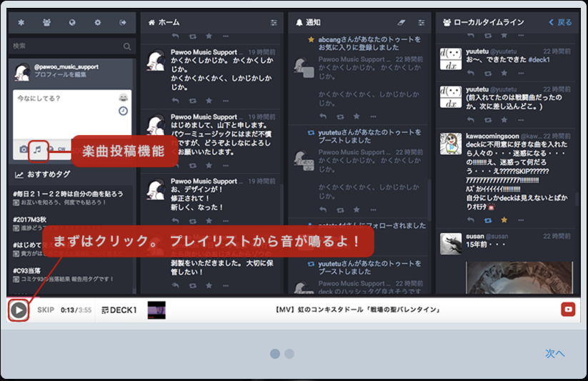
Task: Reply to the 剥製をいただきました post
Action: (175, 286)
